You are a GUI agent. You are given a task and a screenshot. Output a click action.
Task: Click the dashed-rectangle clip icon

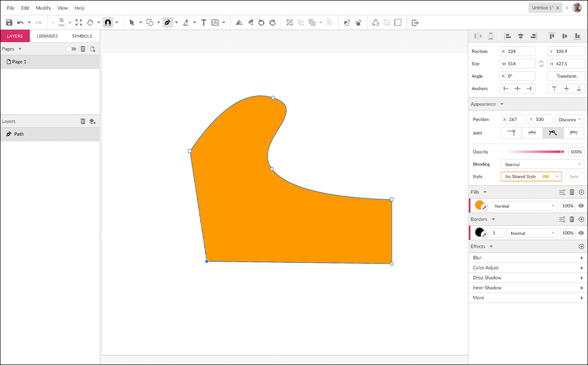(398, 23)
